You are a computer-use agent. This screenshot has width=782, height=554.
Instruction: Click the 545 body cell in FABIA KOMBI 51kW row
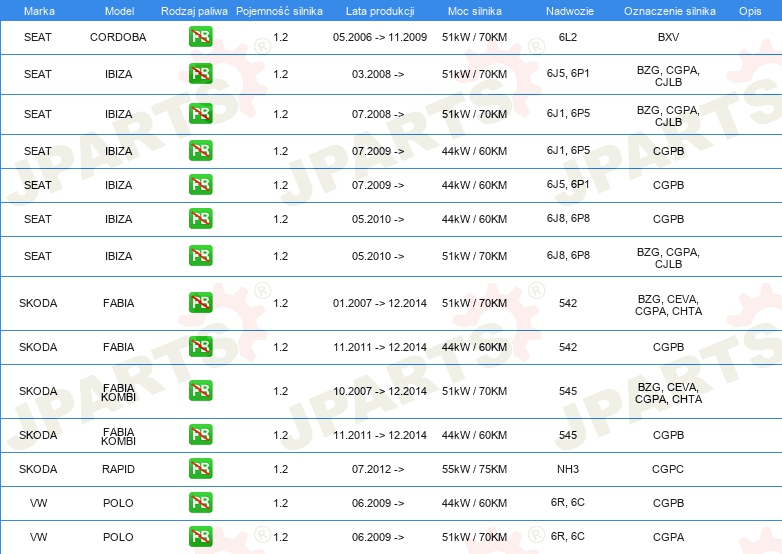click(568, 391)
